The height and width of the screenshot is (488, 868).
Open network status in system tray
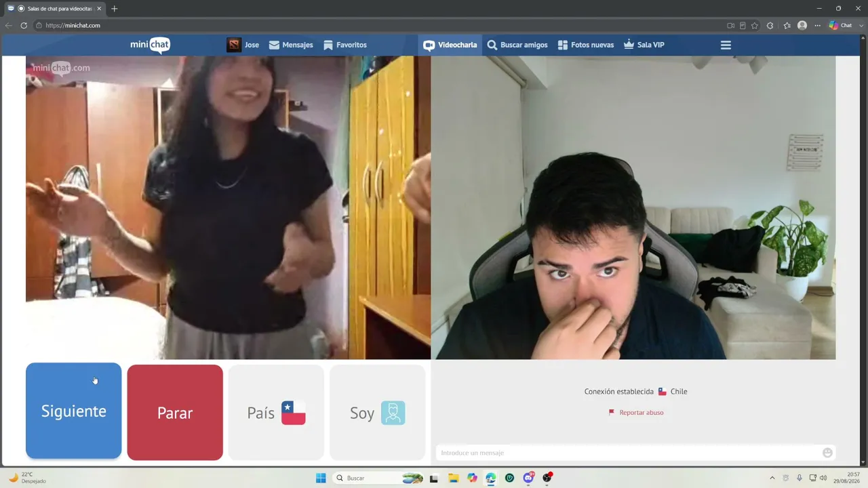813,478
